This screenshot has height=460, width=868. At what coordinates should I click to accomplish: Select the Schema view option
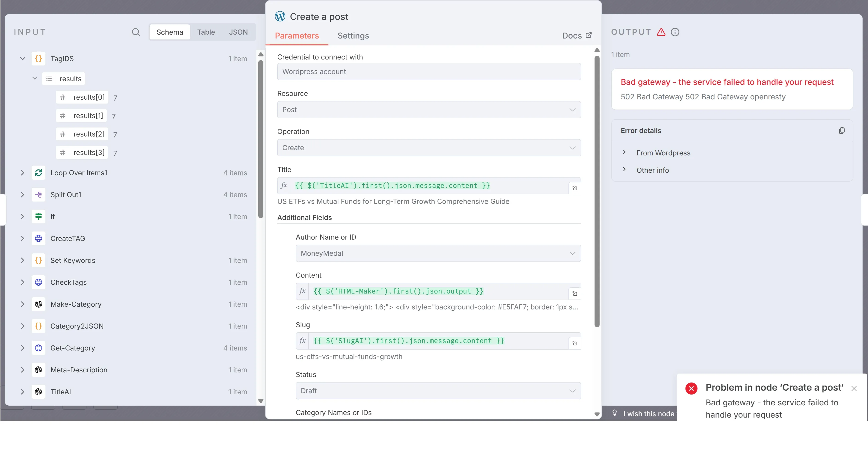[x=170, y=32]
